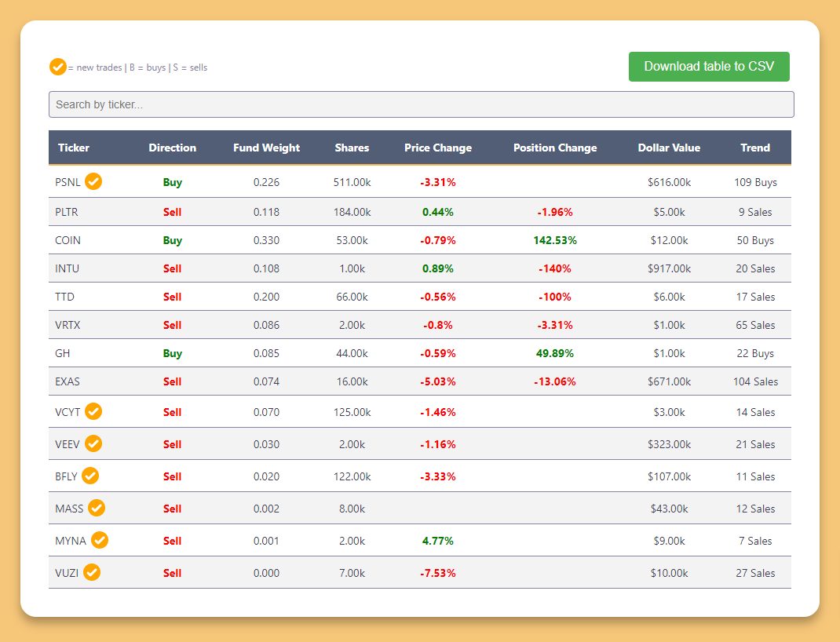Image resolution: width=840 pixels, height=642 pixels.
Task: Click the 65 Sales trend cell
Action: pos(755,326)
